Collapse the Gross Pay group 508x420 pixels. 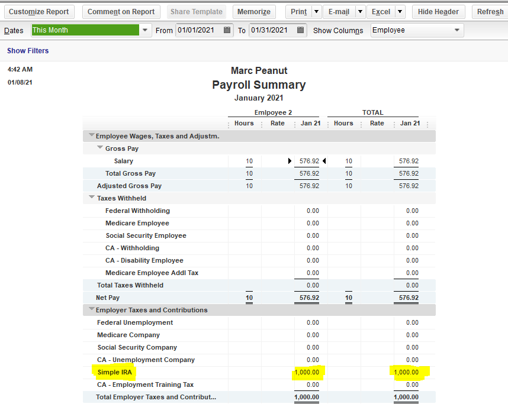pos(101,148)
